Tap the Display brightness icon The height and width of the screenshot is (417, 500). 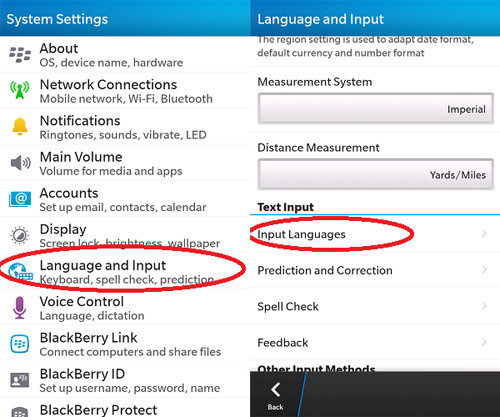pos(20,235)
